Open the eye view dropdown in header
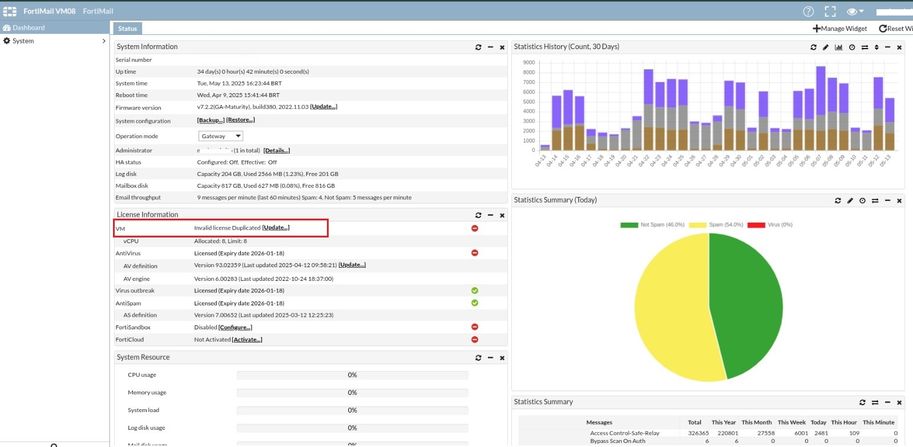This screenshot has width=913, height=447. coord(856,10)
